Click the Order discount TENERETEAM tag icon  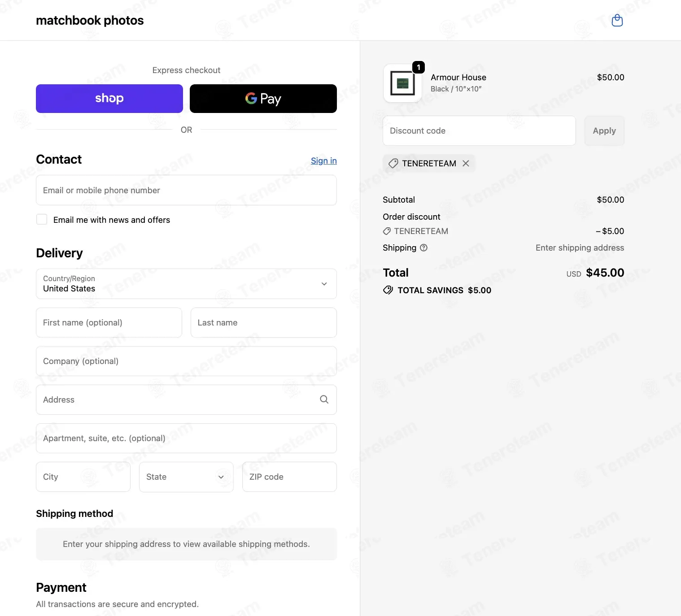[387, 231]
